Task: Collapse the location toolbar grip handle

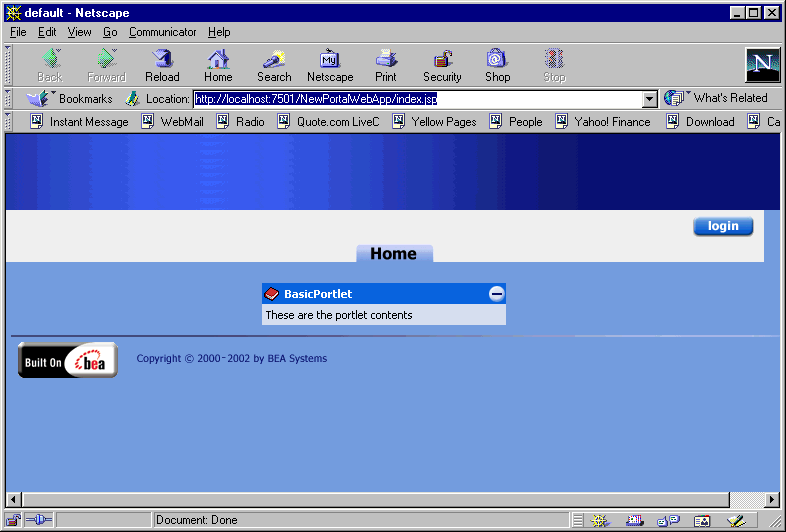Action: (x=8, y=99)
